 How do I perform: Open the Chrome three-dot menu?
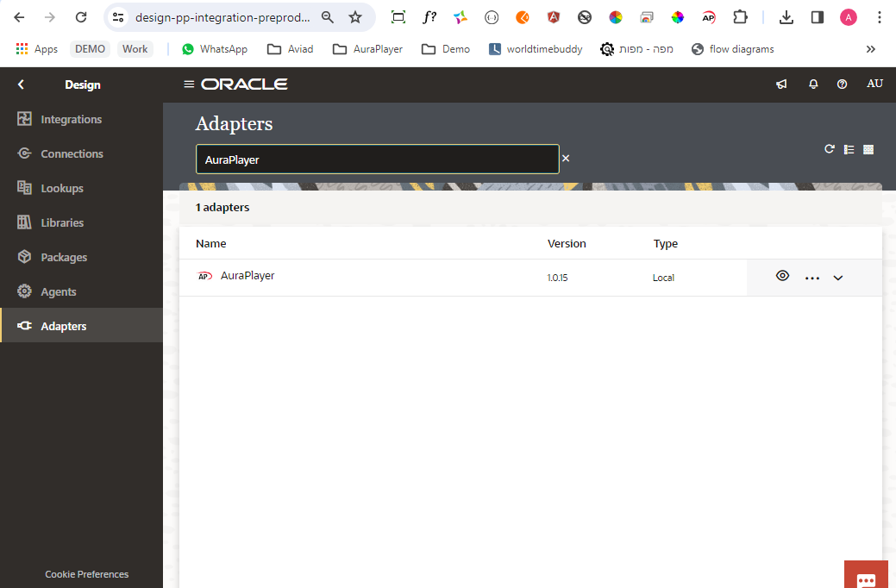pyautogui.click(x=880, y=17)
